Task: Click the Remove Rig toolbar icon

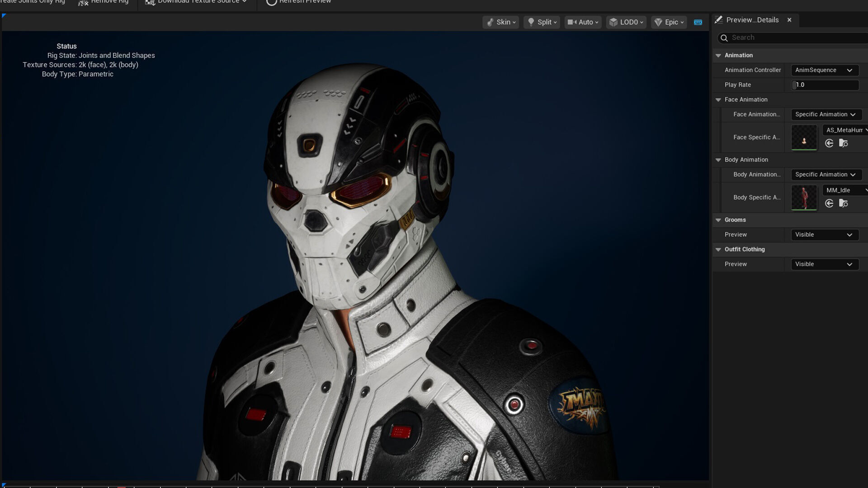Action: click(x=83, y=2)
